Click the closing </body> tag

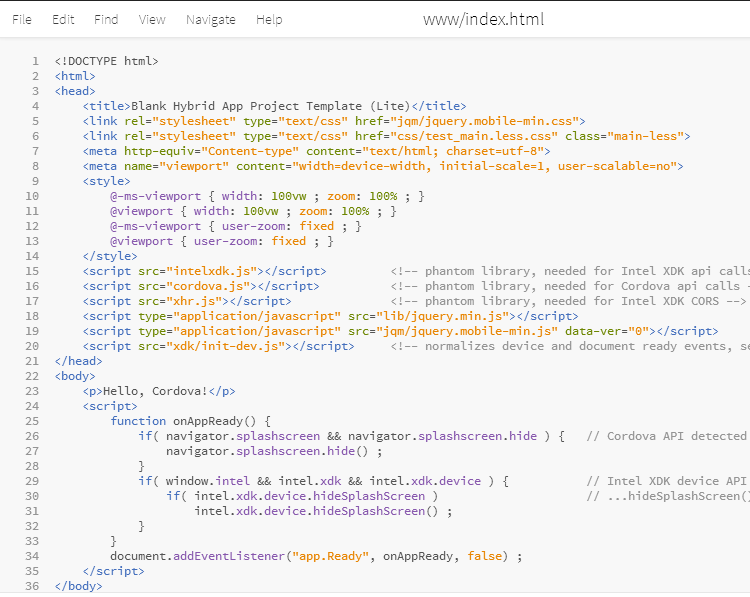coord(79,586)
